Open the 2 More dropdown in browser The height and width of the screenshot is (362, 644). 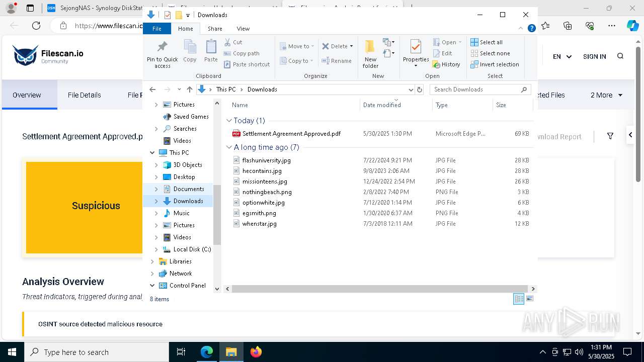(x=606, y=95)
